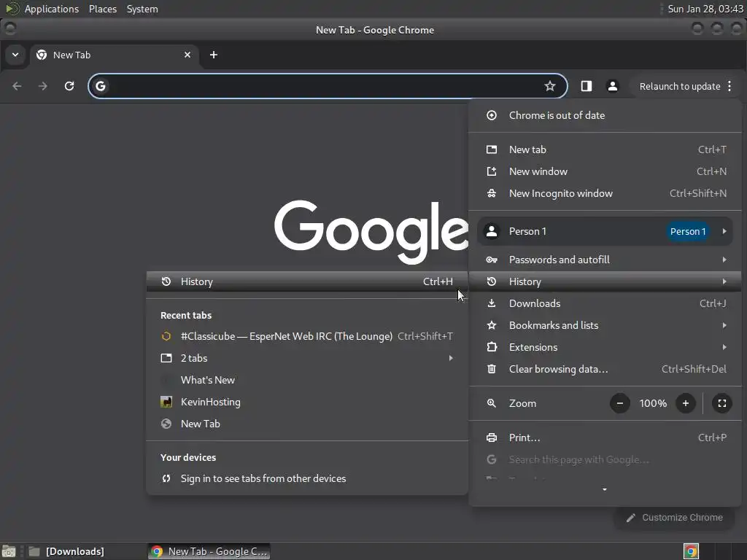The width and height of the screenshot is (747, 560).
Task: Toggle fullscreen mode button
Action: tap(721, 403)
